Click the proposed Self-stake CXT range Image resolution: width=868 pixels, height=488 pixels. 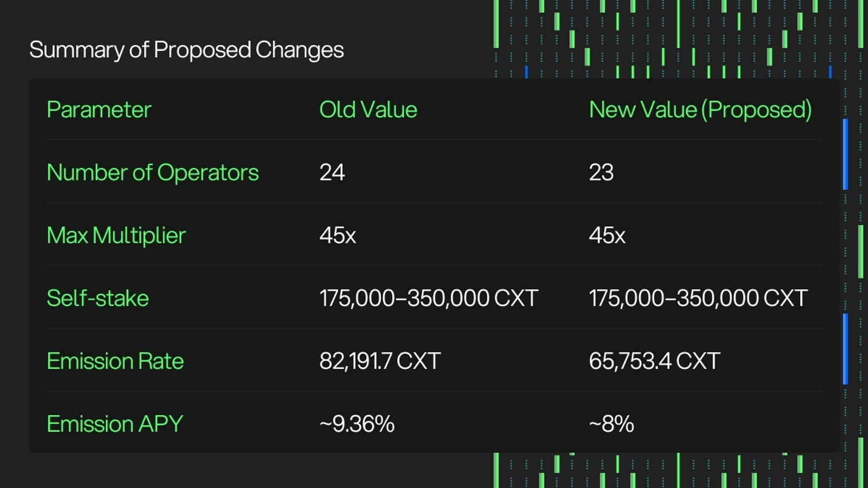click(x=698, y=298)
